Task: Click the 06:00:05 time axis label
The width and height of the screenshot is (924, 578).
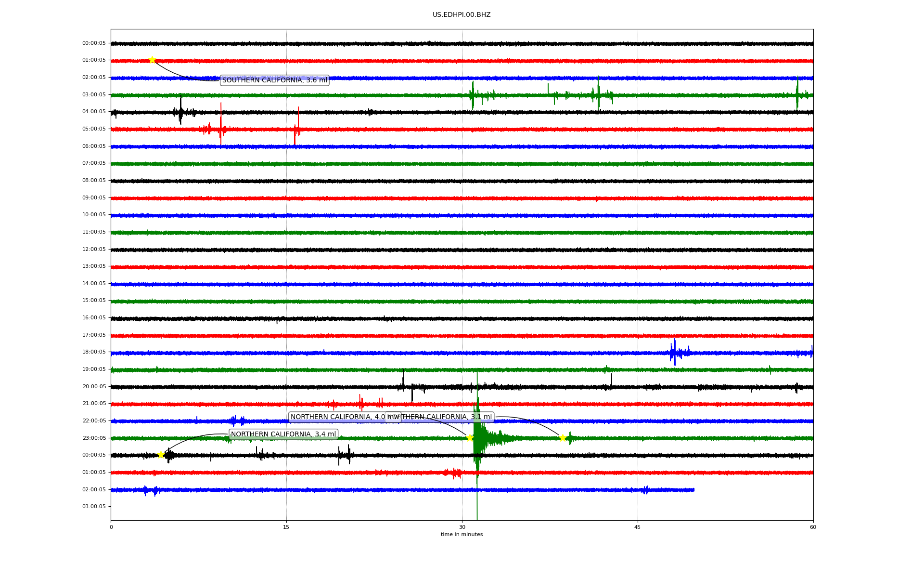Action: [94, 146]
